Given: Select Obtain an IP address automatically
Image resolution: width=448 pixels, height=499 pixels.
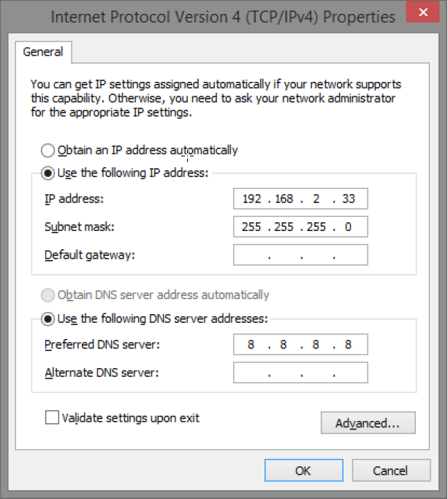Looking at the screenshot, I should tap(48, 151).
